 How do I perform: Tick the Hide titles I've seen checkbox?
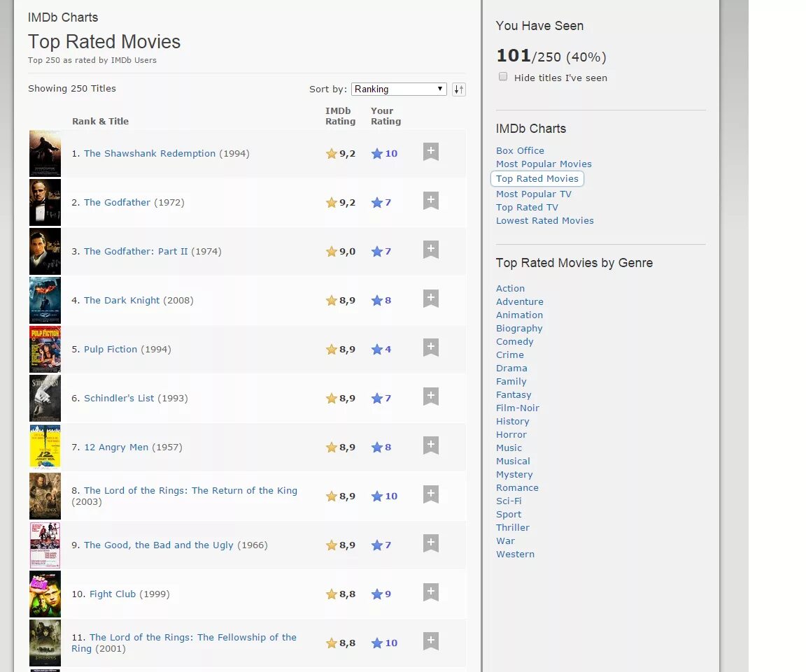pyautogui.click(x=503, y=76)
